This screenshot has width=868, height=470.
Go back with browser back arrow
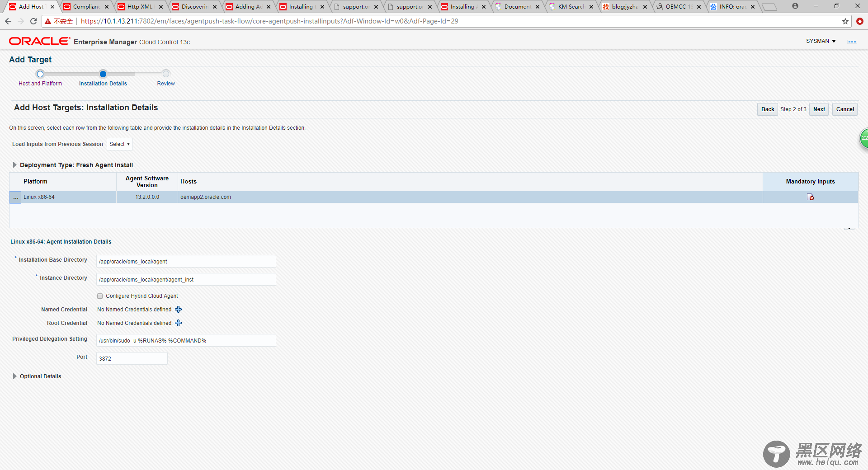[x=8, y=21]
